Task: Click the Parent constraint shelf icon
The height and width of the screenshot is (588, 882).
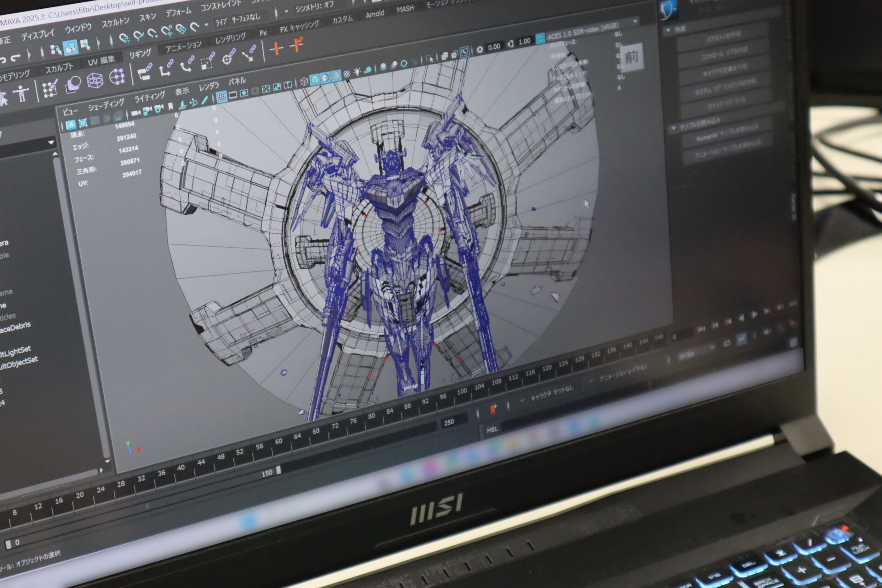Action: tap(145, 73)
